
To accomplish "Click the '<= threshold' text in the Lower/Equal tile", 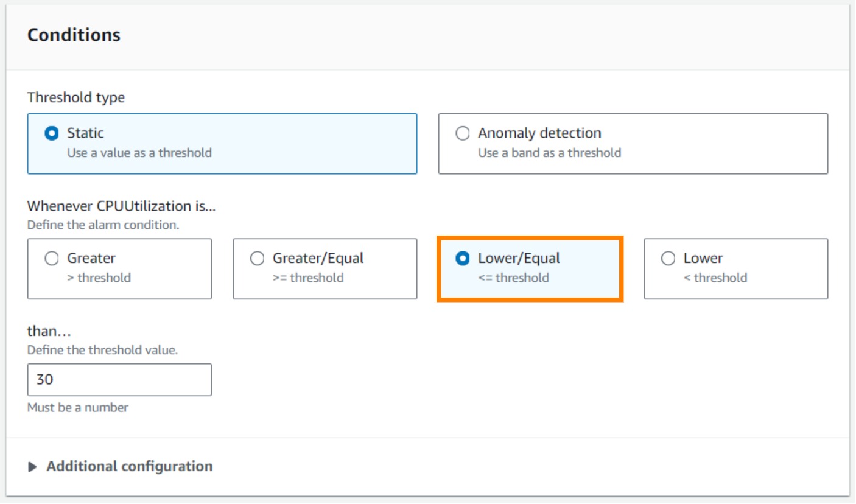I will point(513,278).
